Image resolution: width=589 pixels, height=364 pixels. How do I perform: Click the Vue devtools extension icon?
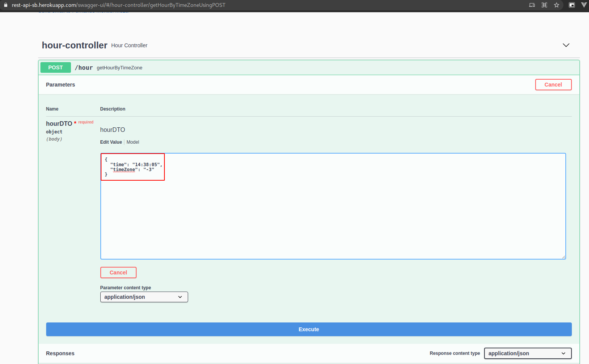pos(584,5)
